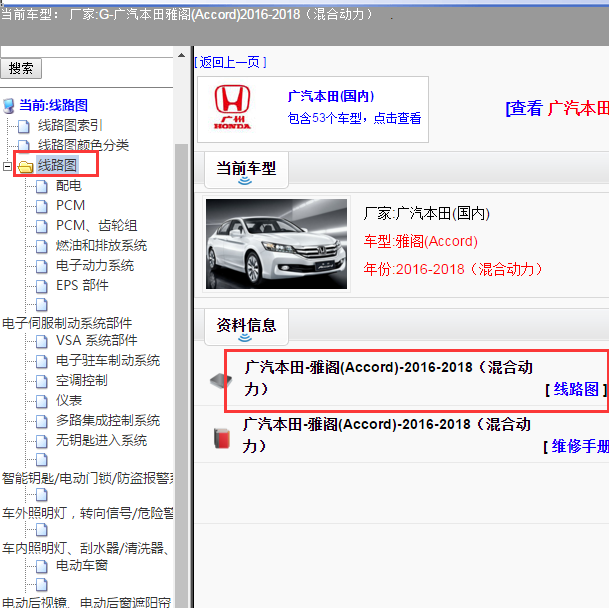The height and width of the screenshot is (608, 609).
Task: Select 电子伺服制动系统部件 tree entry
Action: click(x=67, y=323)
